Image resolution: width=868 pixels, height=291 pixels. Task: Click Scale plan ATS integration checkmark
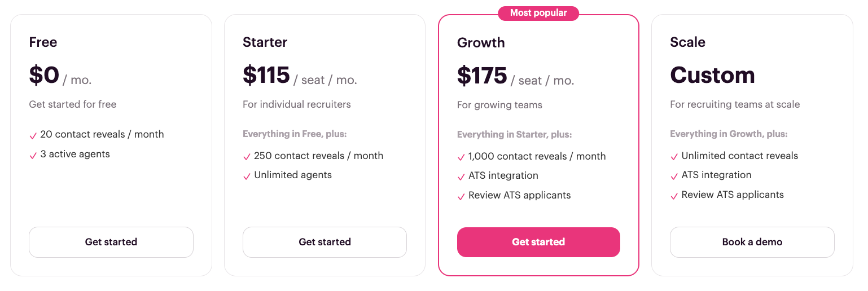coord(674,176)
